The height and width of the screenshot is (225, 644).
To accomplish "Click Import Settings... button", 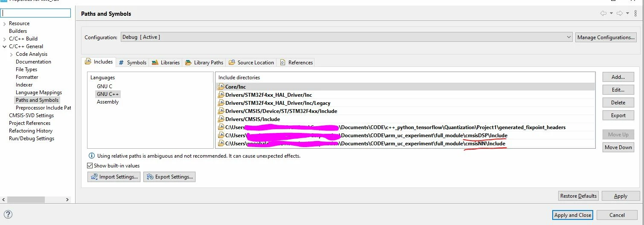I will pyautogui.click(x=114, y=177).
